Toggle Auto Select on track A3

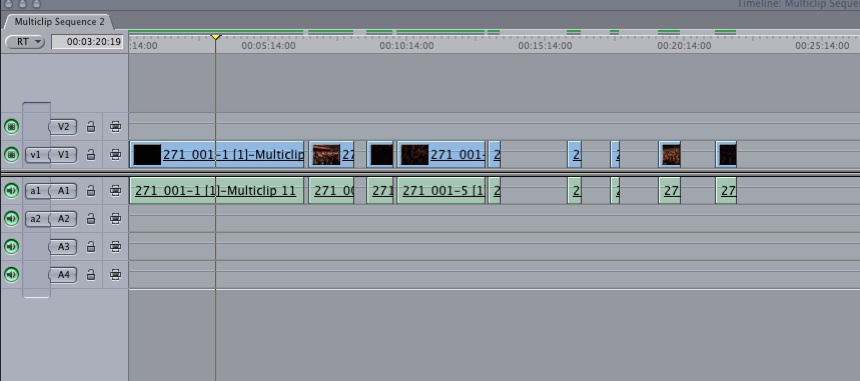click(115, 247)
